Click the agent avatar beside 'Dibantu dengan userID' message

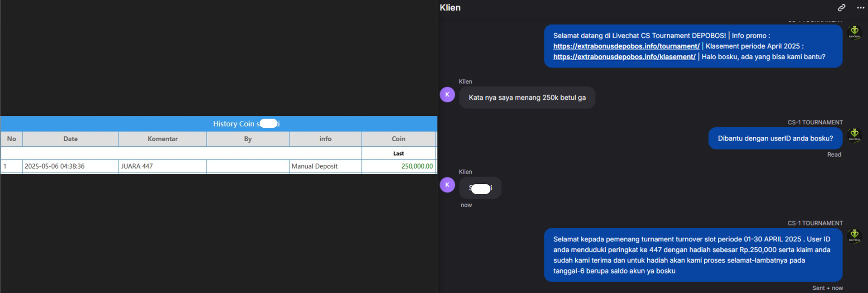coord(854,135)
